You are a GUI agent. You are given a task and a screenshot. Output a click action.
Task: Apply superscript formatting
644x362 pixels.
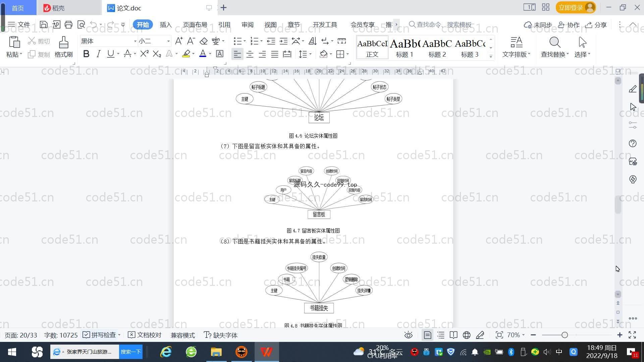144,54
